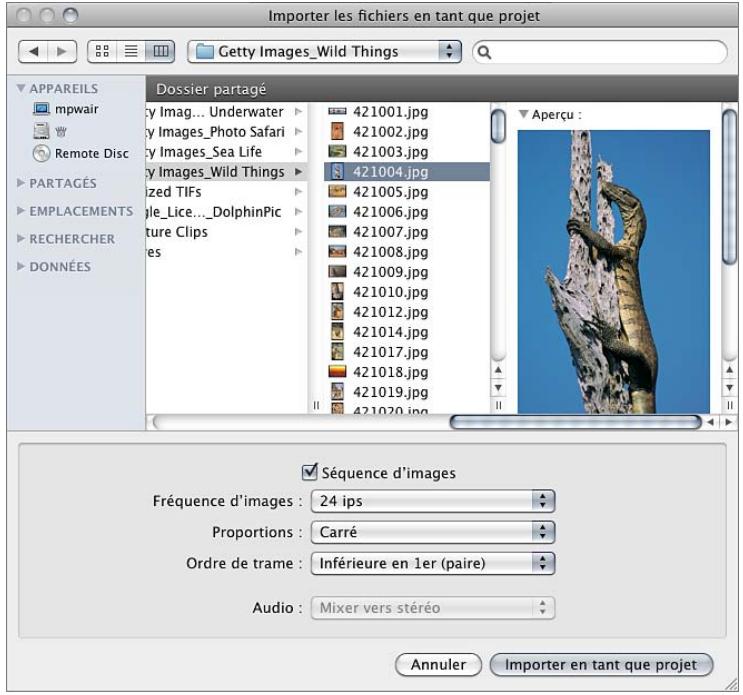The height and width of the screenshot is (695, 743).
Task: Click the Annuler button
Action: click(x=438, y=665)
